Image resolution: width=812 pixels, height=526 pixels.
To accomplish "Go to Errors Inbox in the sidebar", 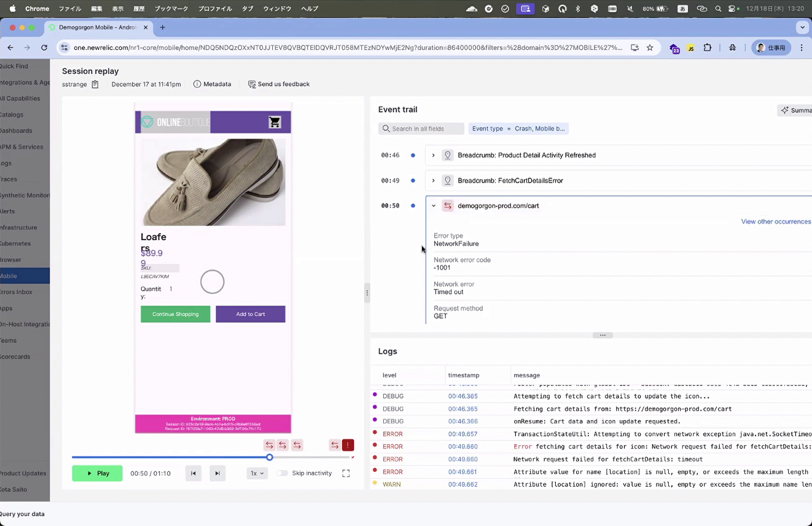I will tap(16, 292).
